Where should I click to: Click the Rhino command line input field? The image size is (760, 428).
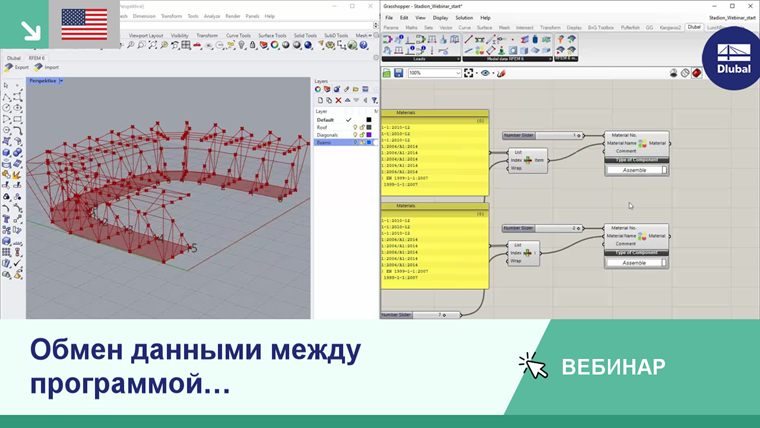[245, 25]
